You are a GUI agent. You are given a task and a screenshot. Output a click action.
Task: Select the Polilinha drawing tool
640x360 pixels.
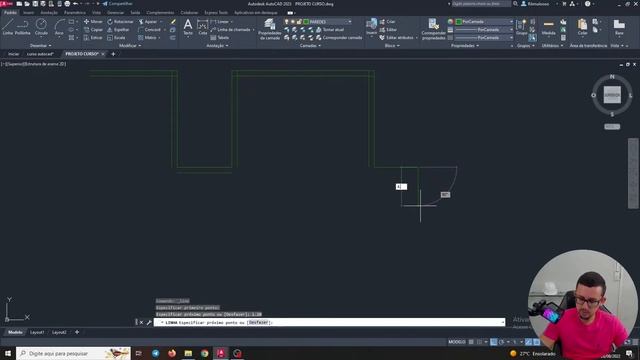tap(22, 27)
